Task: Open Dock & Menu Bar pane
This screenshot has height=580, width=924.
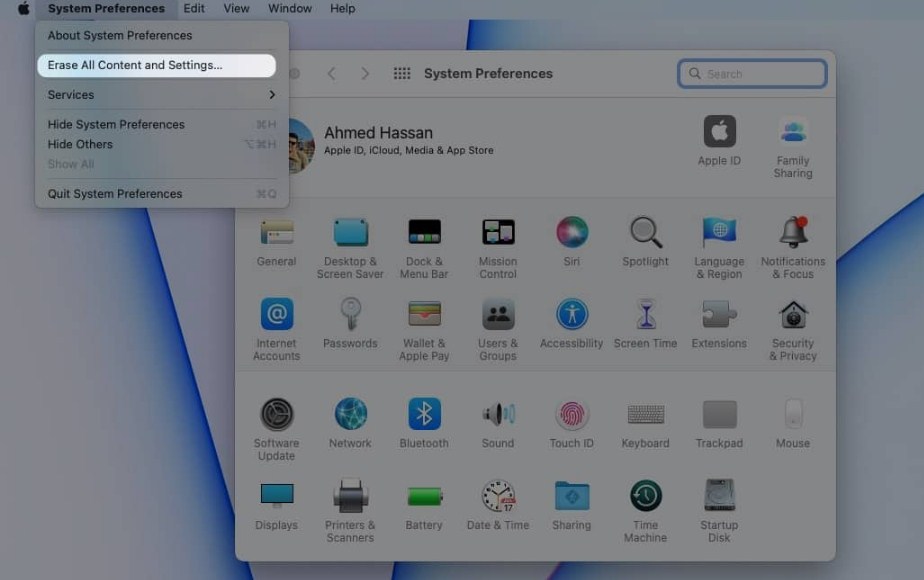Action: [x=424, y=248]
